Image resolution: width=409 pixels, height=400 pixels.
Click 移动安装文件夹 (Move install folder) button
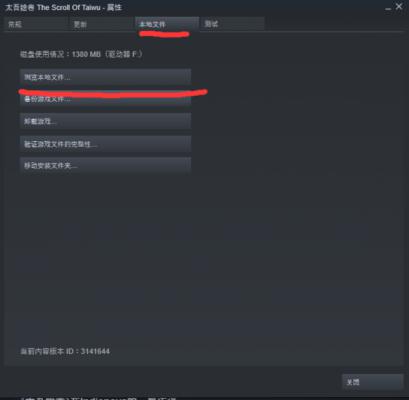[105, 166]
